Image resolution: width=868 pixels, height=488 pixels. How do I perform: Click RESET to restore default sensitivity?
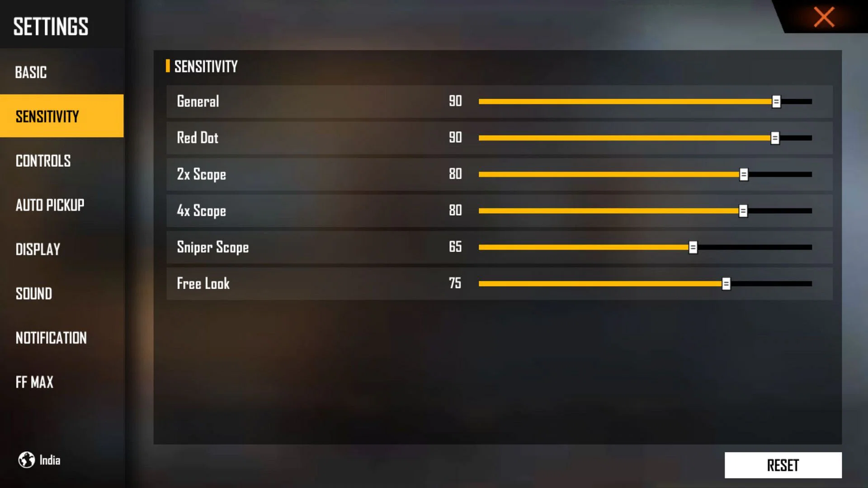(783, 465)
